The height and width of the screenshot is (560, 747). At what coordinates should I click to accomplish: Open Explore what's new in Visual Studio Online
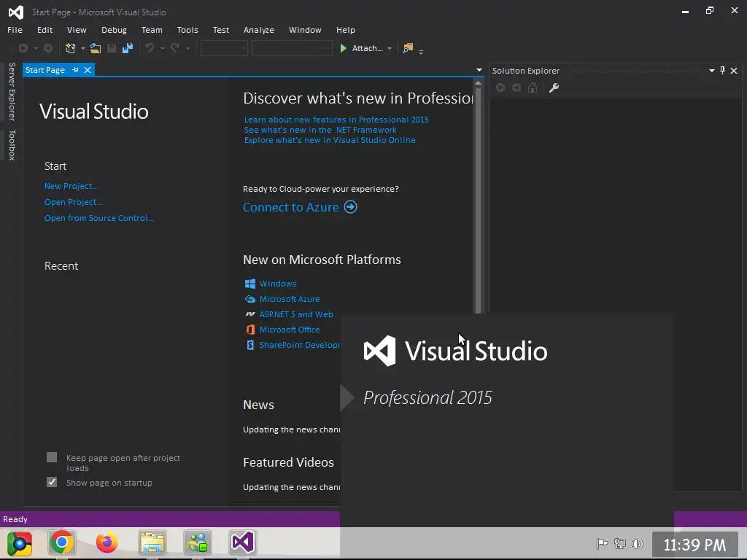pos(330,140)
